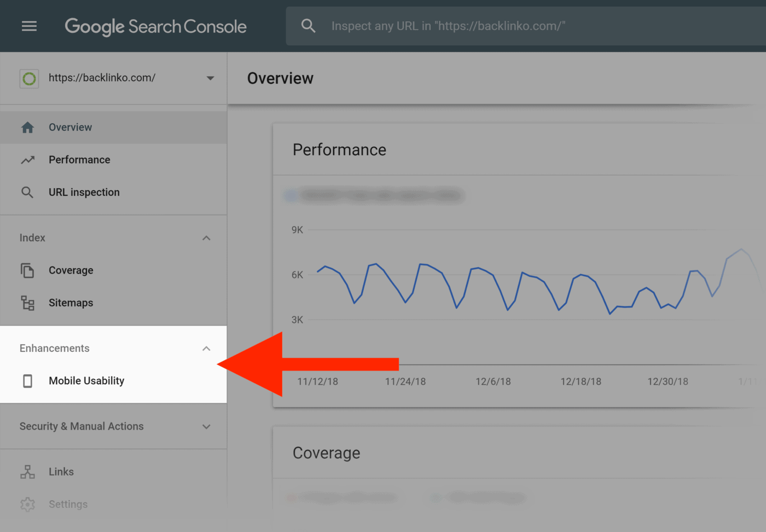766x532 pixels.
Task: Click the Enhancements section heading
Action: (54, 348)
